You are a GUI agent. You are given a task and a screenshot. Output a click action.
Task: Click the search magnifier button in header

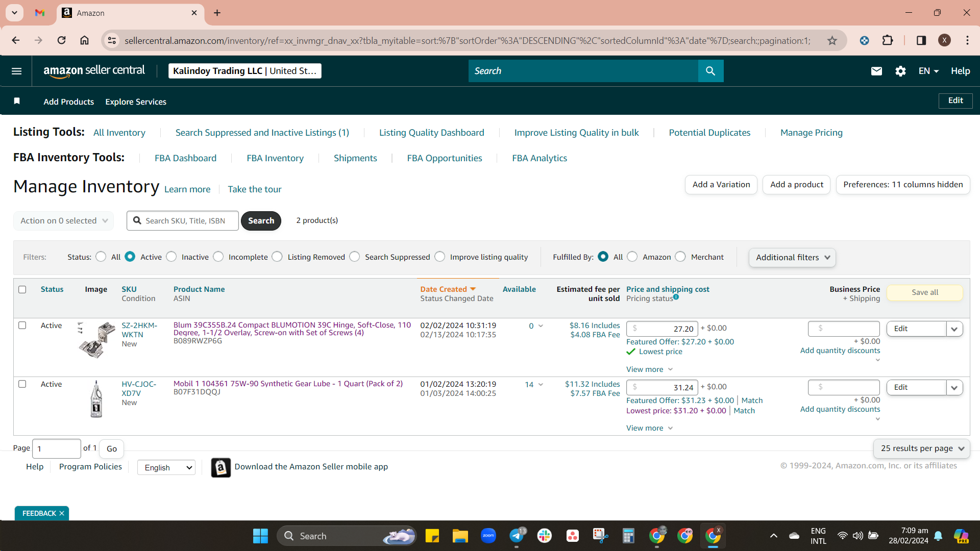(x=710, y=71)
